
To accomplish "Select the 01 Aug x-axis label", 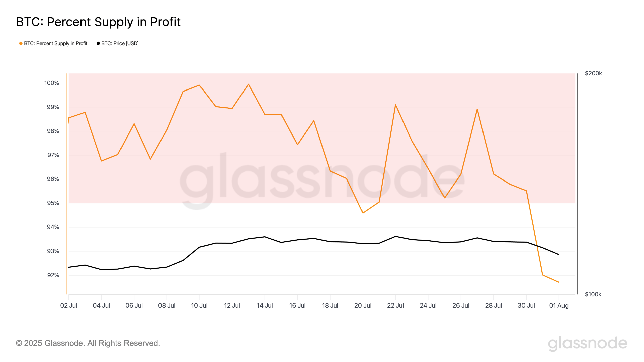I will 559,305.
